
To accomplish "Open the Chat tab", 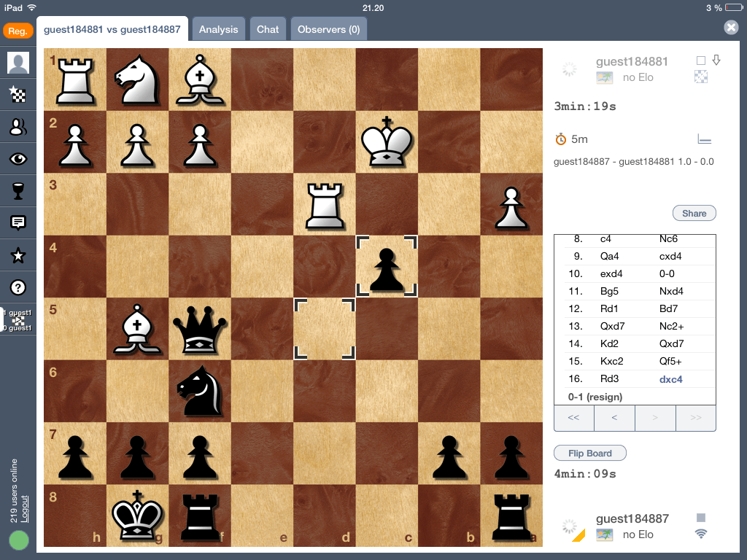I will click(x=268, y=29).
